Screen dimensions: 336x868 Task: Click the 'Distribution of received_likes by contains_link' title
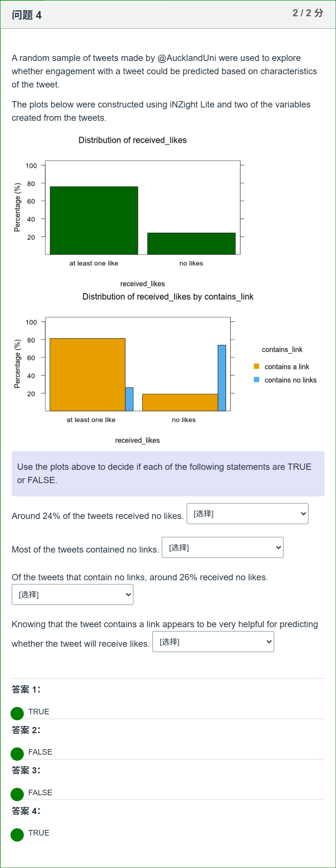168,297
